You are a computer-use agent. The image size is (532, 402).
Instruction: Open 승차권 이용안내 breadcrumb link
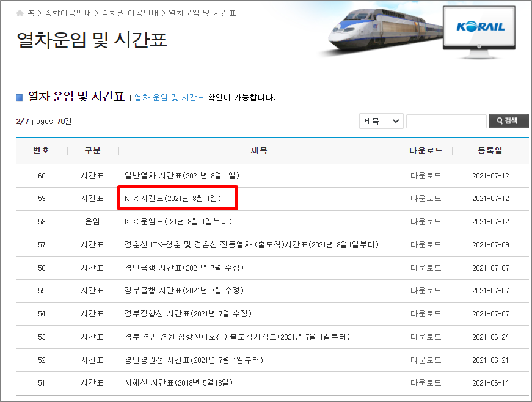click(x=130, y=13)
